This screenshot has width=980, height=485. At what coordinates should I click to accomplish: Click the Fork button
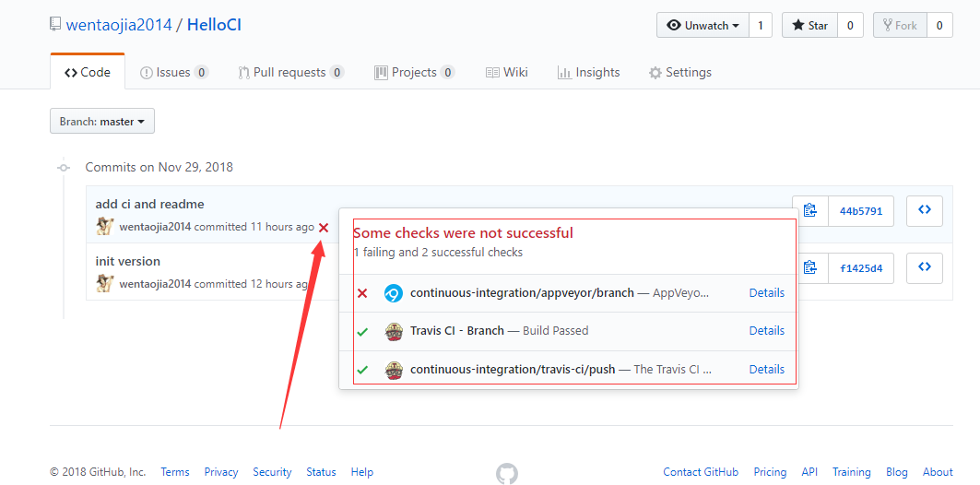tap(900, 26)
